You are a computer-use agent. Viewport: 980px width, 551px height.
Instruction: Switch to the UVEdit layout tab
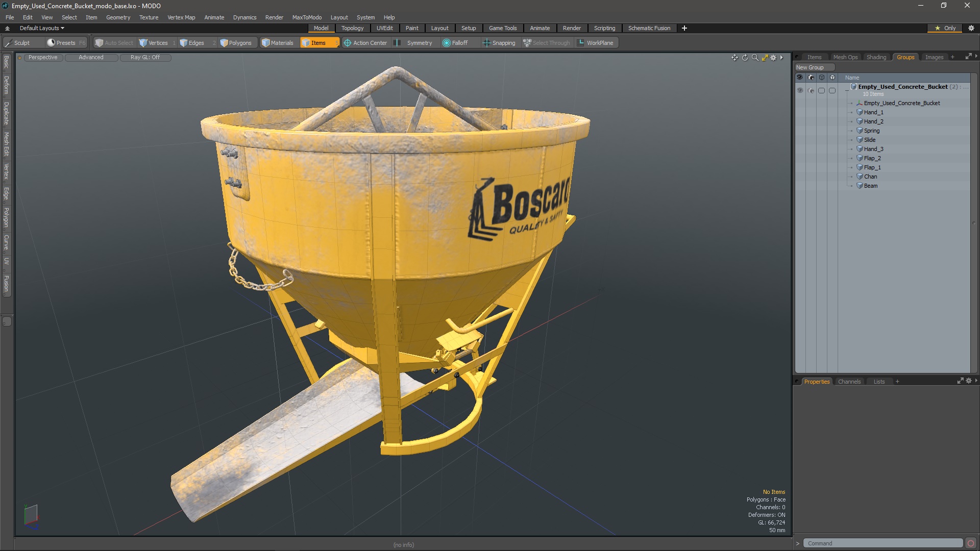click(384, 28)
